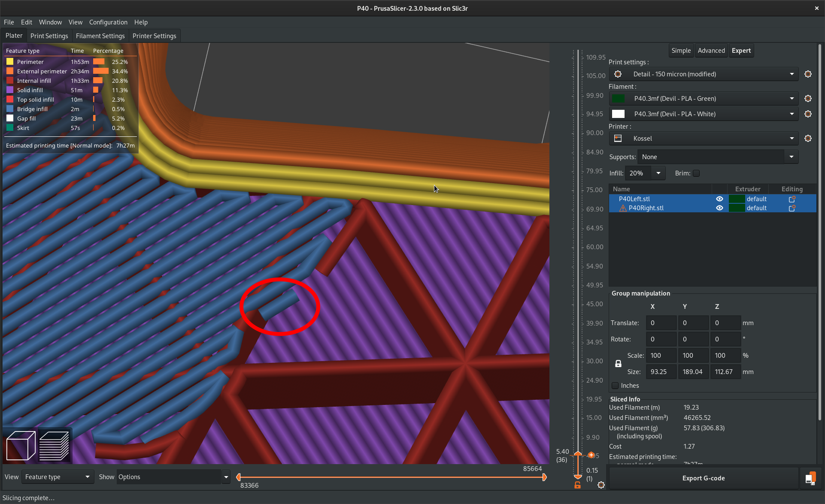The image size is (825, 504).
Task: Open the print settings profile dropdown
Action: (x=704, y=74)
